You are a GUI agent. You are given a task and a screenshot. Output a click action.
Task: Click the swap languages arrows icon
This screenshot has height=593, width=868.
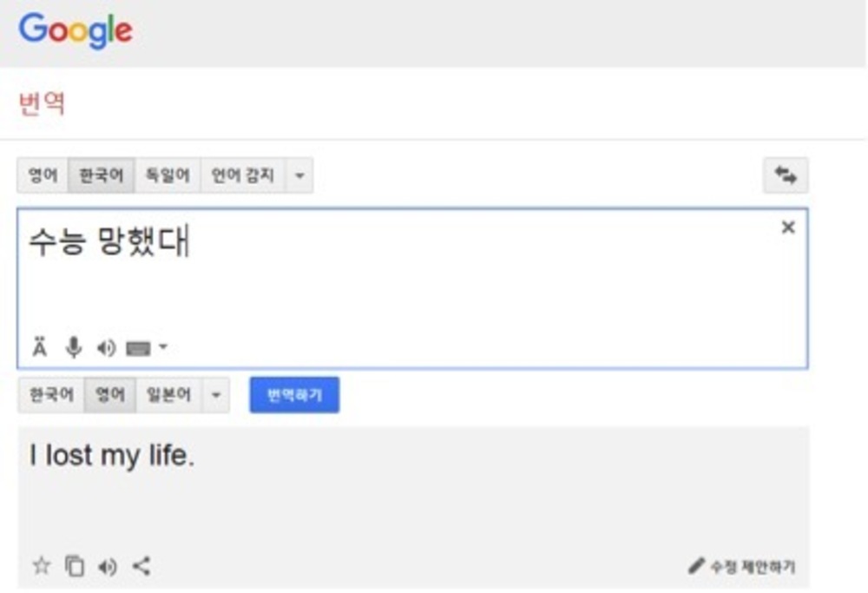(786, 175)
